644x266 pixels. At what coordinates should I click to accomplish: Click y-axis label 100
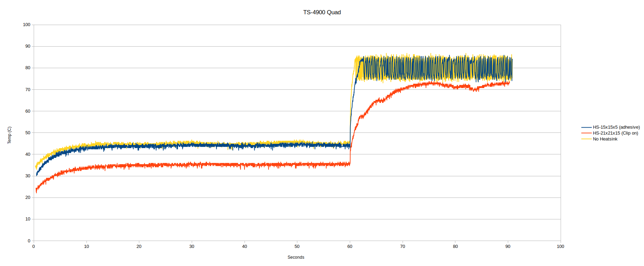26,25
